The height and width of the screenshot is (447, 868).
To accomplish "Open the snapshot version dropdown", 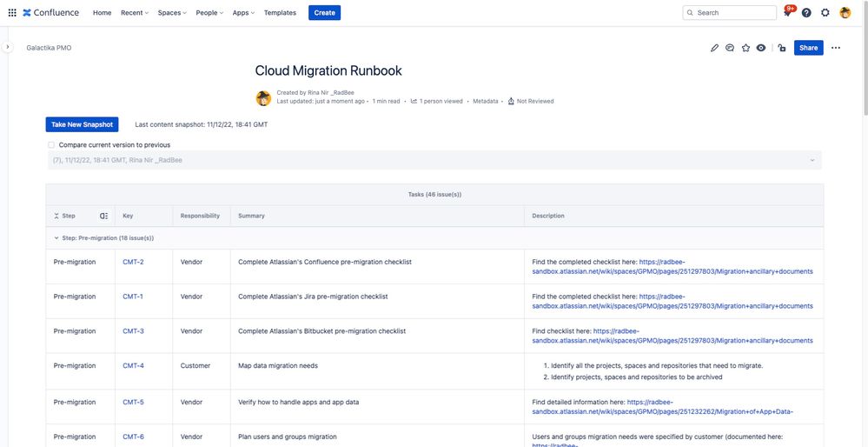I will (x=434, y=160).
